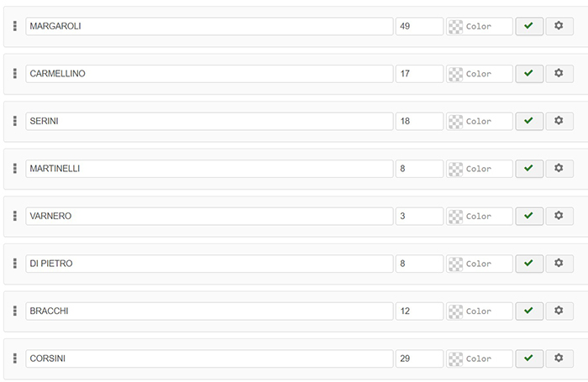Open settings gear for SERINI row
Image resolution: width=588 pixels, height=382 pixels.
(559, 121)
